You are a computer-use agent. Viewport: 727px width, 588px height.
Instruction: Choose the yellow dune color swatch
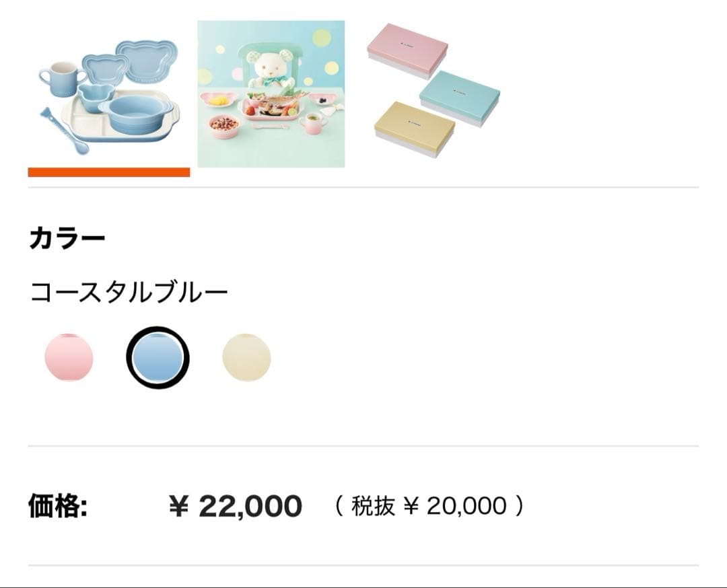point(246,359)
